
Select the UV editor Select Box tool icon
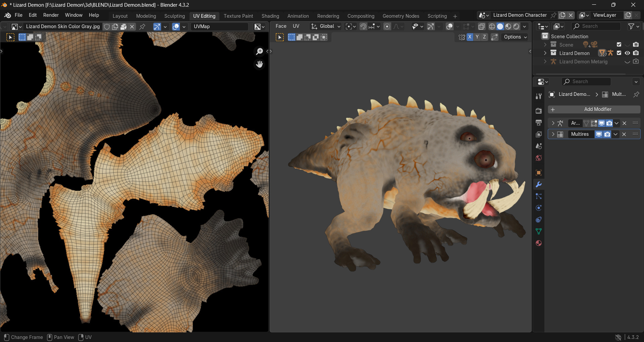click(x=10, y=37)
